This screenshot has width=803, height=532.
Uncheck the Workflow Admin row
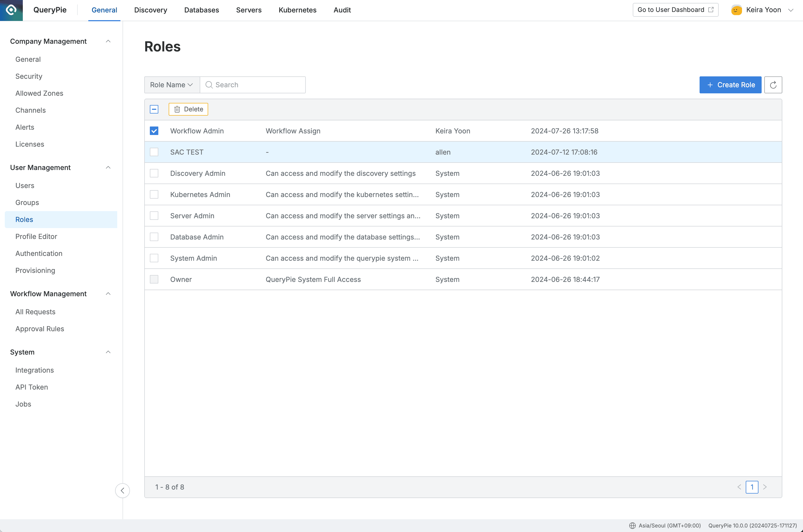[154, 131]
